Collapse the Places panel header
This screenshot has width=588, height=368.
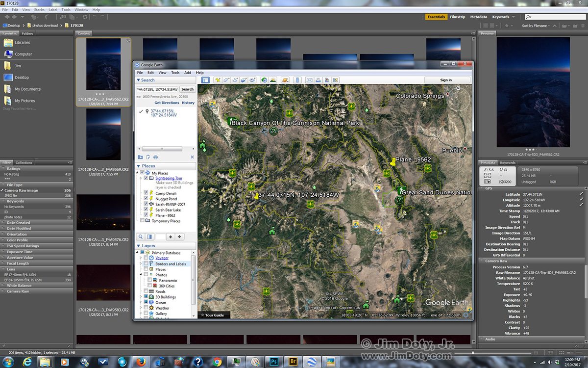pos(139,166)
